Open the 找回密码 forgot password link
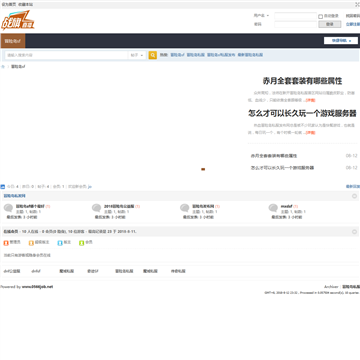The width and height of the screenshot is (360, 360). (x=353, y=16)
